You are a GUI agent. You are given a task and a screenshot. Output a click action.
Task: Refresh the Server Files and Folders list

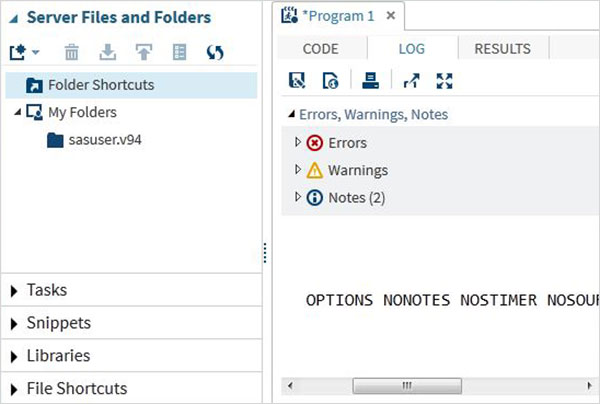[214, 51]
